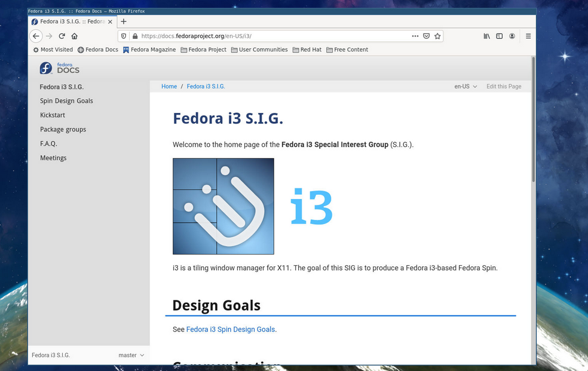Viewport: 588px width, 371px height.
Task: Go to the Firefox home page icon
Action: click(x=75, y=36)
